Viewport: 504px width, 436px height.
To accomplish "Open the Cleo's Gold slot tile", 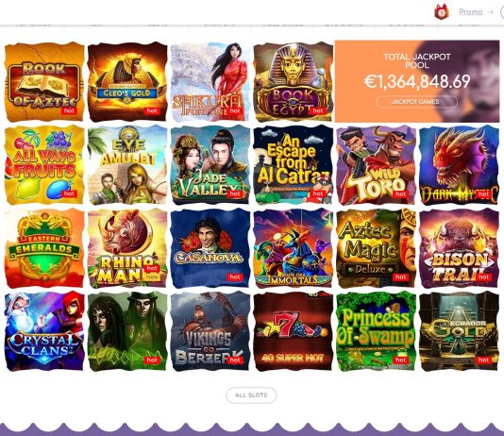I will 127,82.
